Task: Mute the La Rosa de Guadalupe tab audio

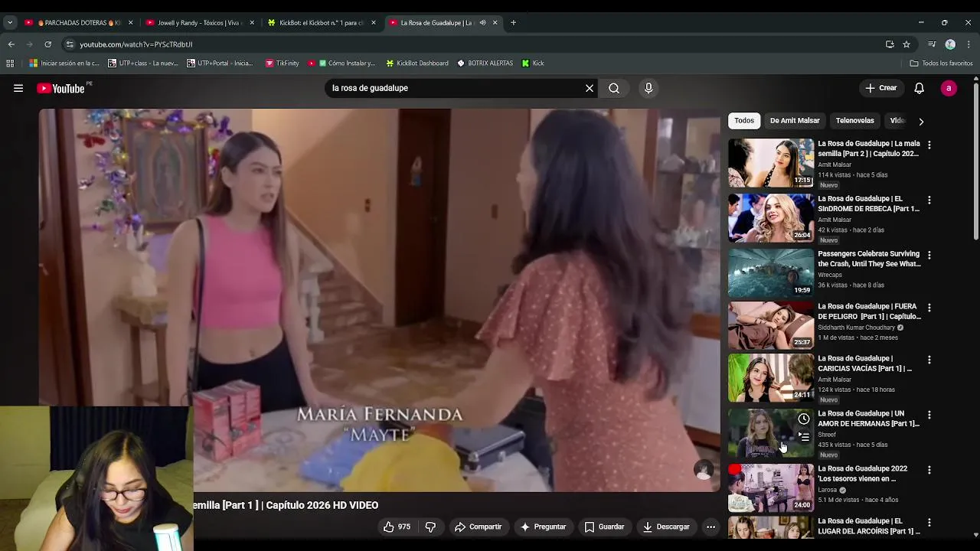Action: coord(482,23)
